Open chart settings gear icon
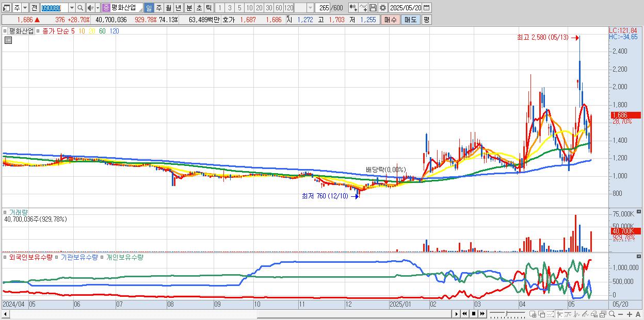Screen dimensions: 644x320 point(383,8)
